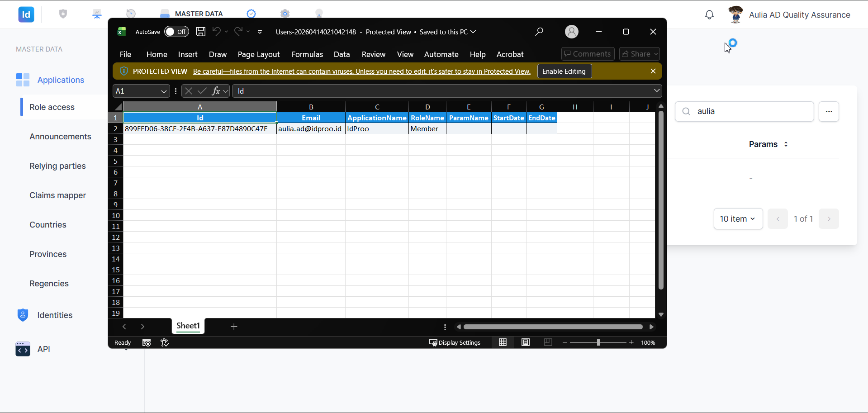The height and width of the screenshot is (413, 868).
Task: Click the formula Enter checkmark icon
Action: (202, 91)
